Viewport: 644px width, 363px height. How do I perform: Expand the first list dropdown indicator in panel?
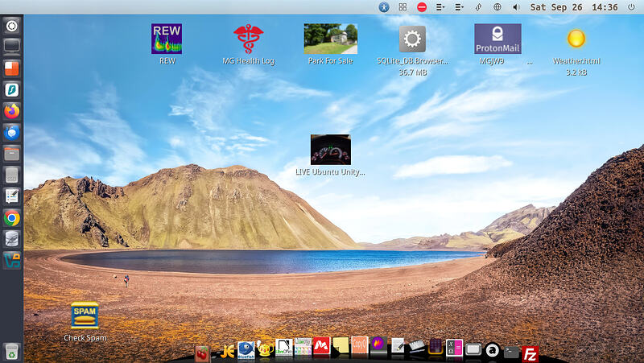[x=440, y=7]
